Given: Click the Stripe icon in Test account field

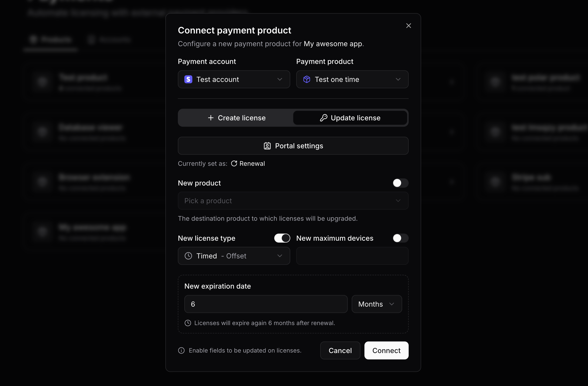Looking at the screenshot, I should [x=188, y=79].
